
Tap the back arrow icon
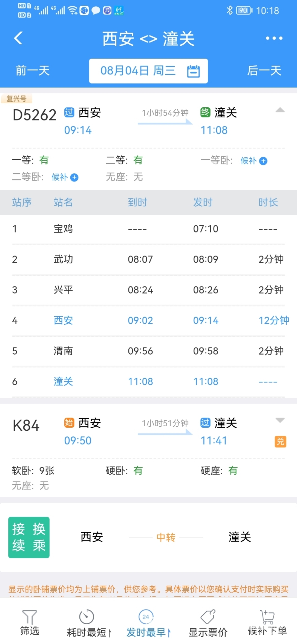[18, 38]
